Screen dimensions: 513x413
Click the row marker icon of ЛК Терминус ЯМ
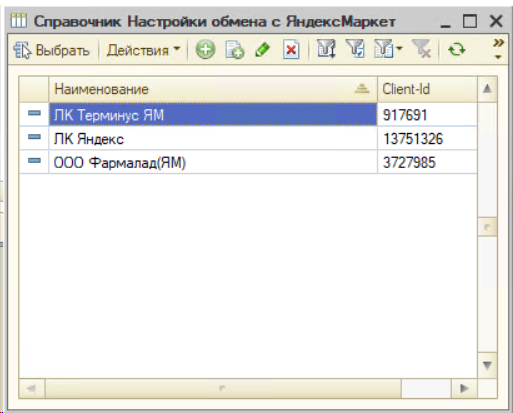34,114
